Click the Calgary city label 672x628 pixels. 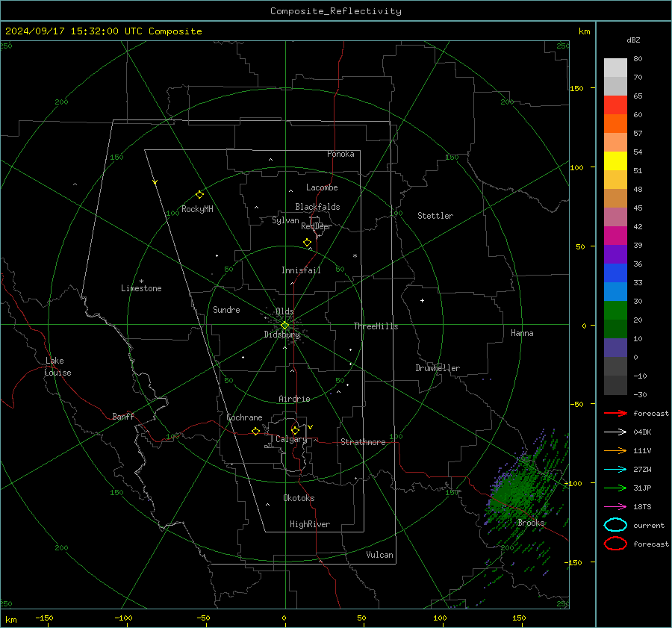[291, 439]
